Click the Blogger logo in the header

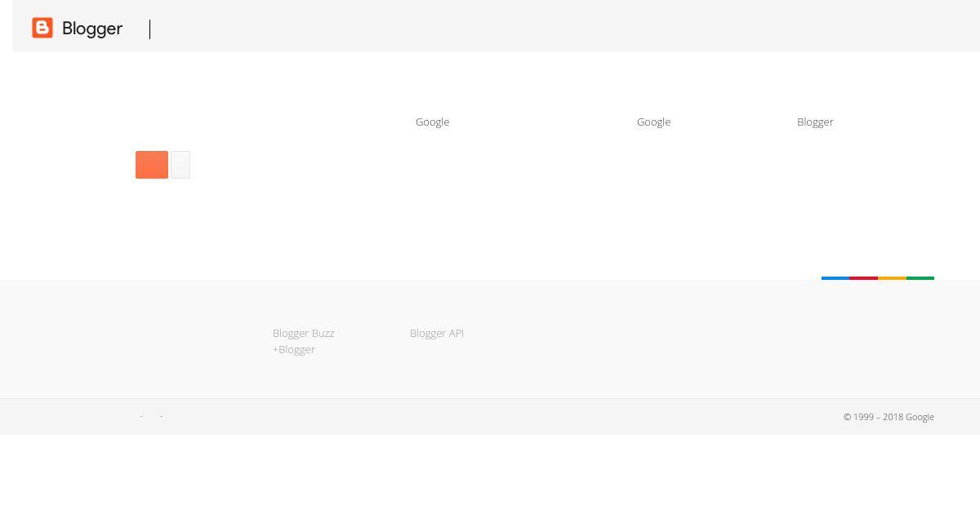click(x=78, y=29)
